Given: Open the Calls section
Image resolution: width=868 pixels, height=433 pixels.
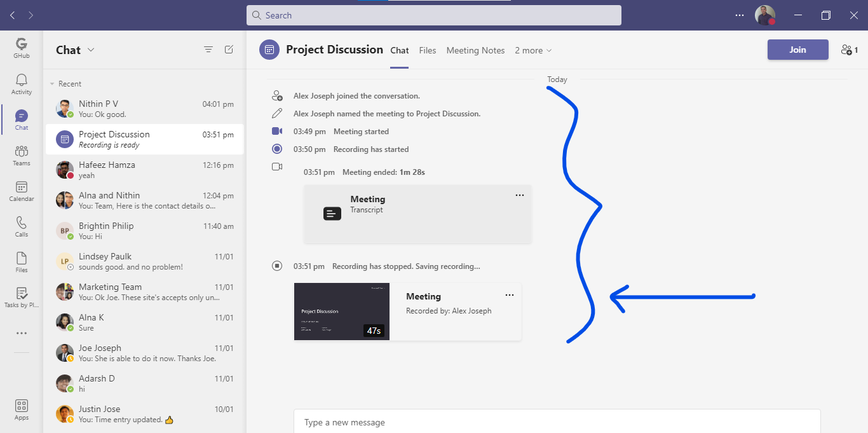Looking at the screenshot, I should [x=21, y=226].
